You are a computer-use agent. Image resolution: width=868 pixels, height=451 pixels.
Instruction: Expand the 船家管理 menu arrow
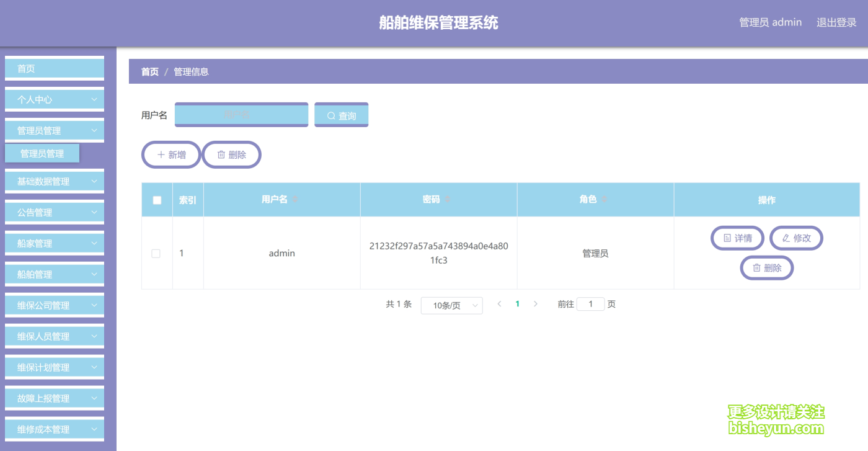(94, 243)
